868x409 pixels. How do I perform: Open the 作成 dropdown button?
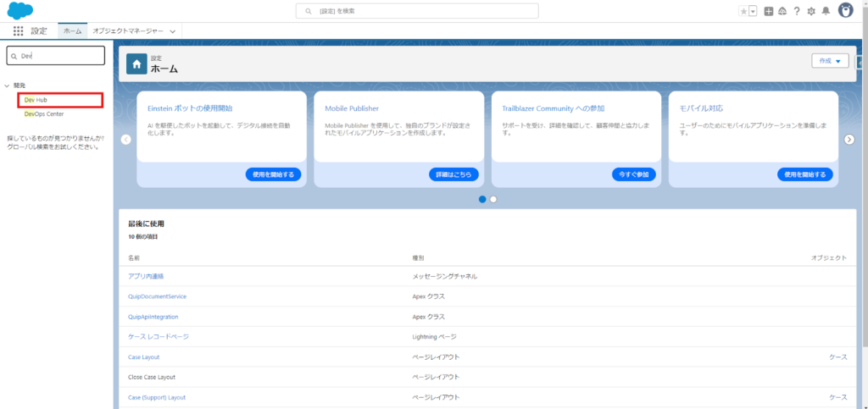830,61
